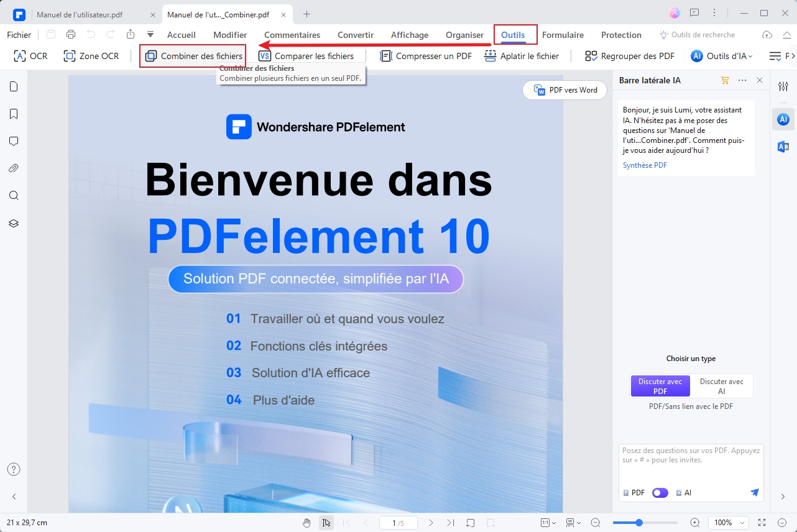
Task: Choose Compresser un PDF
Action: pos(426,56)
